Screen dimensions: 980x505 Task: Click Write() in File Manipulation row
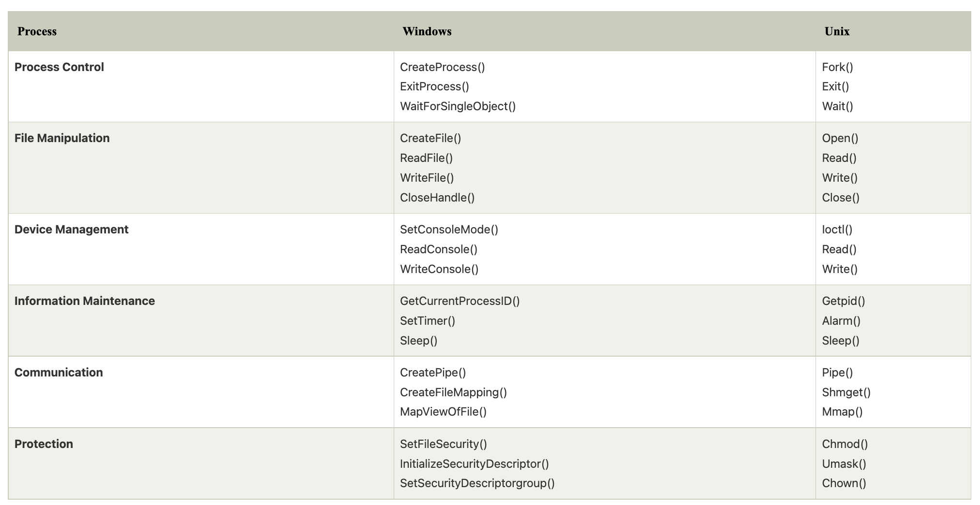tap(840, 178)
